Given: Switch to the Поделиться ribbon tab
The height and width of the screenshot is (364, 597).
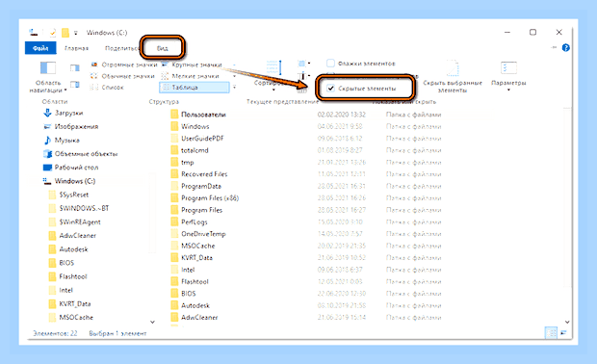Looking at the screenshot, I should (x=121, y=48).
